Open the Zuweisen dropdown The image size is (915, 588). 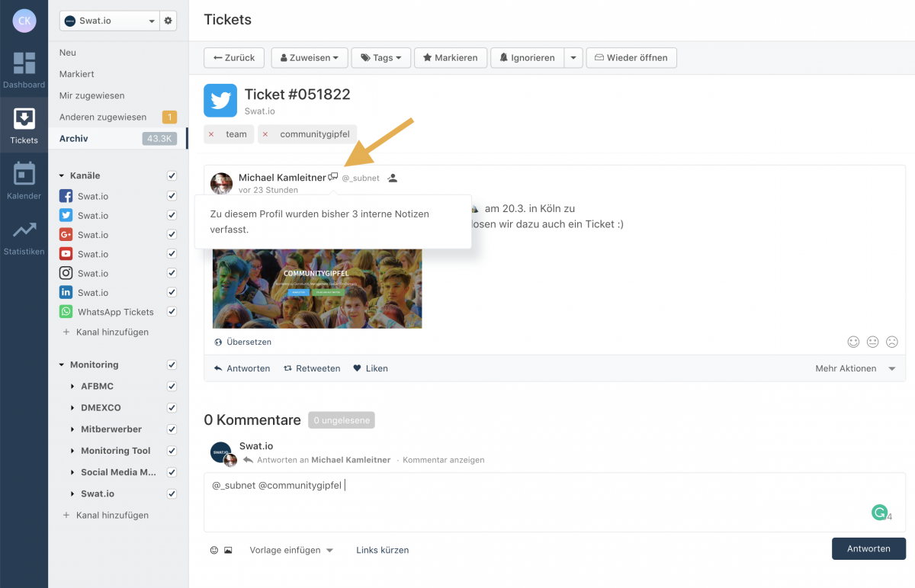click(x=310, y=58)
